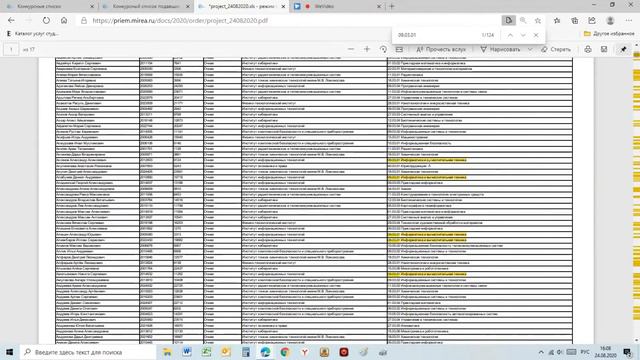Open the taskbar clock and date
640x360 pixels.
pyautogui.click(x=606, y=352)
